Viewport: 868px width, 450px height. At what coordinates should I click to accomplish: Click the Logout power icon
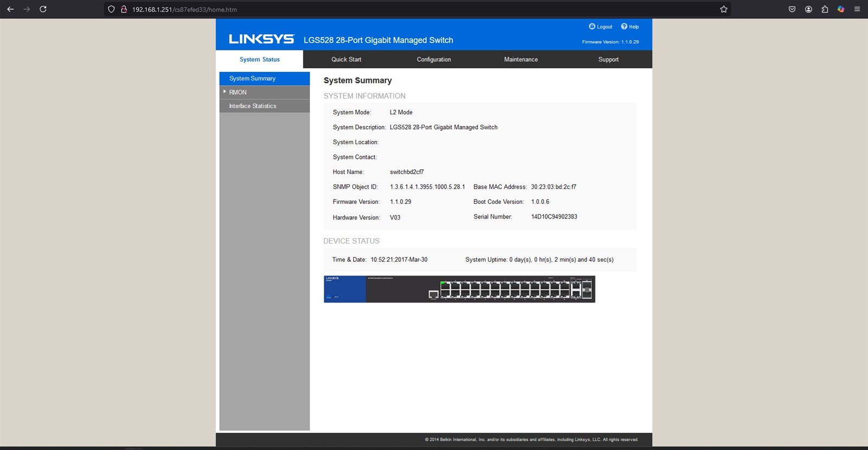592,27
